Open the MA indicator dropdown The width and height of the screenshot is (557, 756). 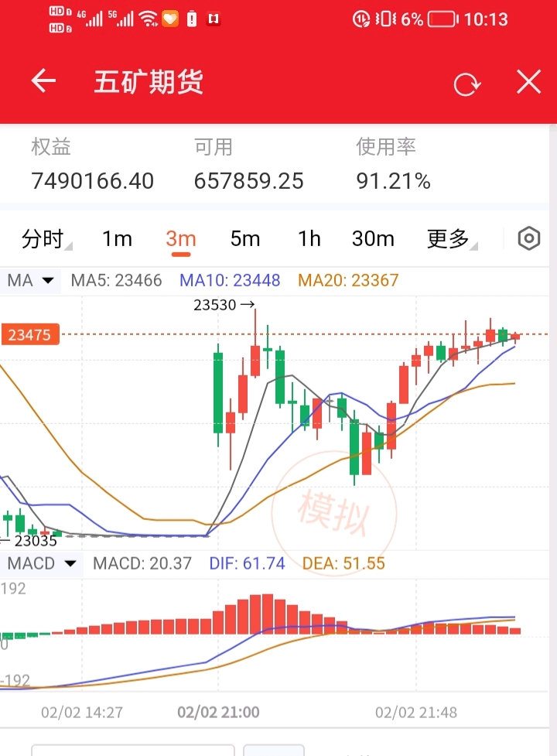pos(30,280)
